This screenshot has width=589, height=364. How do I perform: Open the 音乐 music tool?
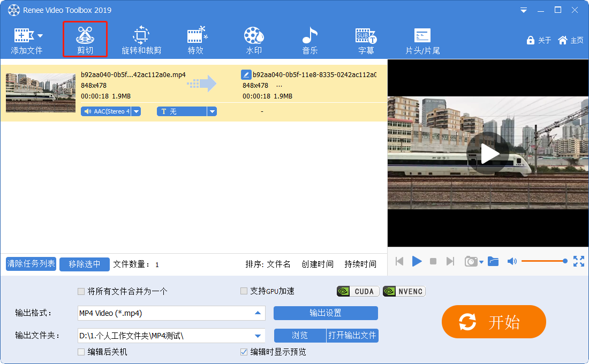point(309,40)
